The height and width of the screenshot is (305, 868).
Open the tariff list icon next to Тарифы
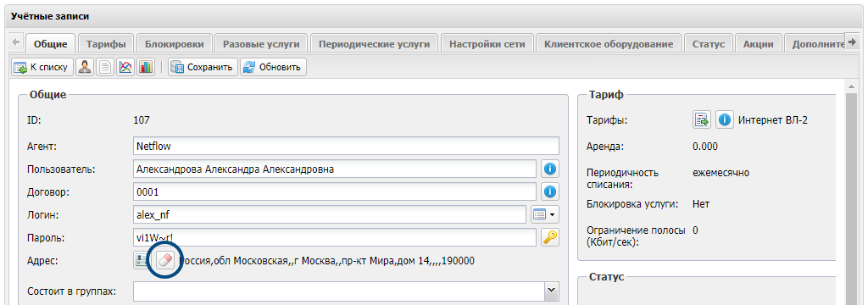[702, 119]
